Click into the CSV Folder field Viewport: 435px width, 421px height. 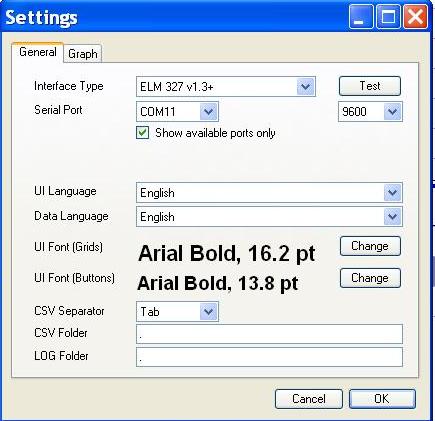point(269,334)
